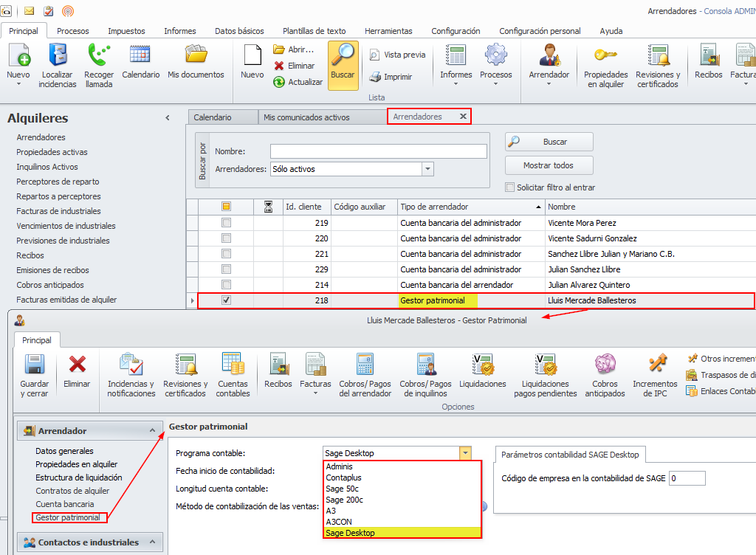
Task: Uncheck the row for client 218
Action: click(227, 300)
